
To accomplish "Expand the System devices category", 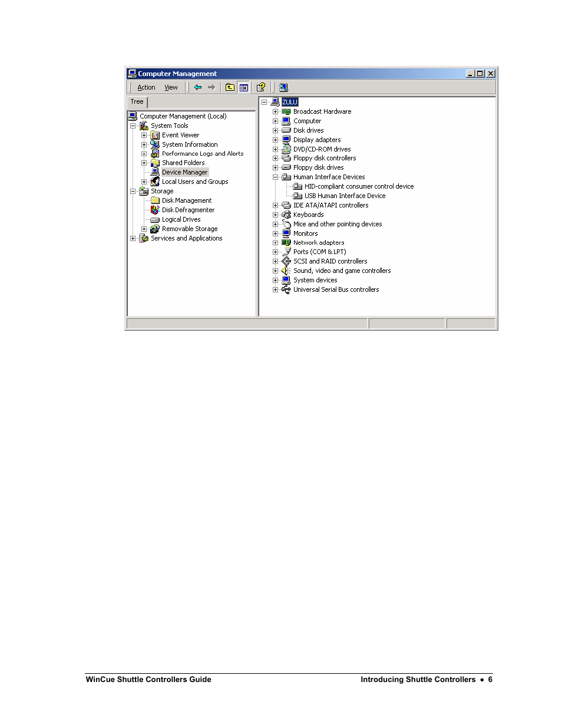I will pos(275,280).
